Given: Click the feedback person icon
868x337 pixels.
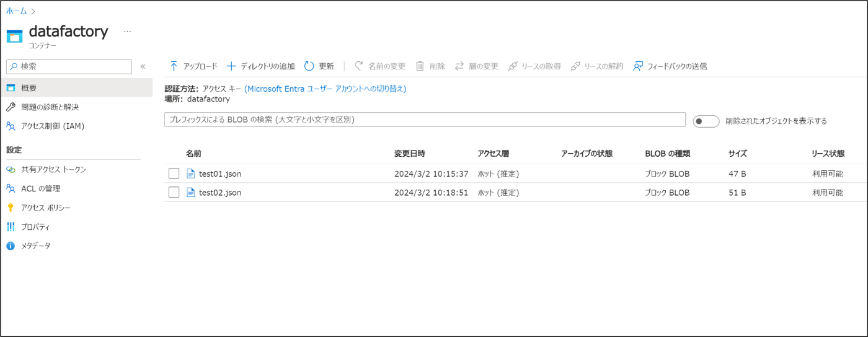Looking at the screenshot, I should 637,66.
